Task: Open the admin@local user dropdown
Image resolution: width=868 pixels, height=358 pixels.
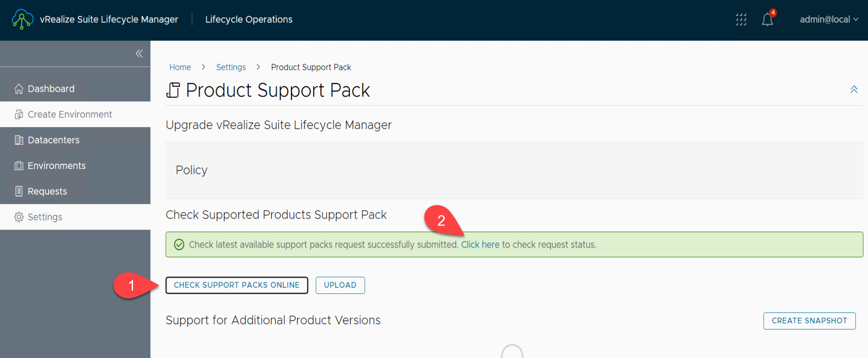Action: [x=828, y=19]
